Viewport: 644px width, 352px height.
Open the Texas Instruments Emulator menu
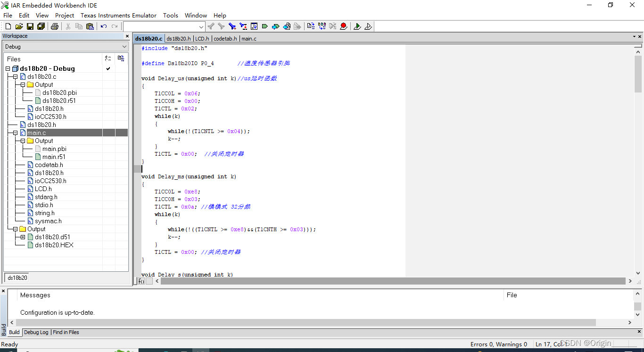point(118,16)
